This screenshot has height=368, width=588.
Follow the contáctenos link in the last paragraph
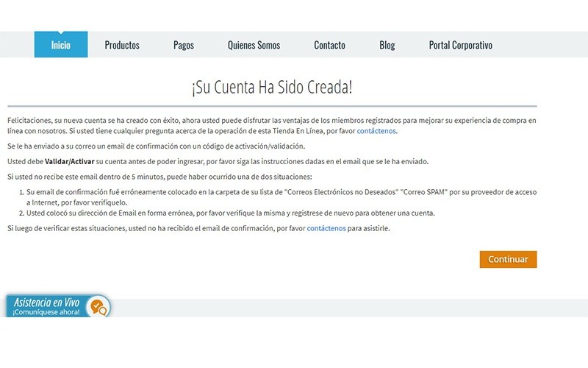coord(326,229)
